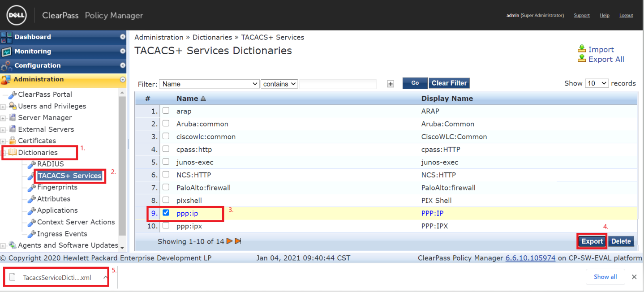Sort by the Name column header

(191, 99)
